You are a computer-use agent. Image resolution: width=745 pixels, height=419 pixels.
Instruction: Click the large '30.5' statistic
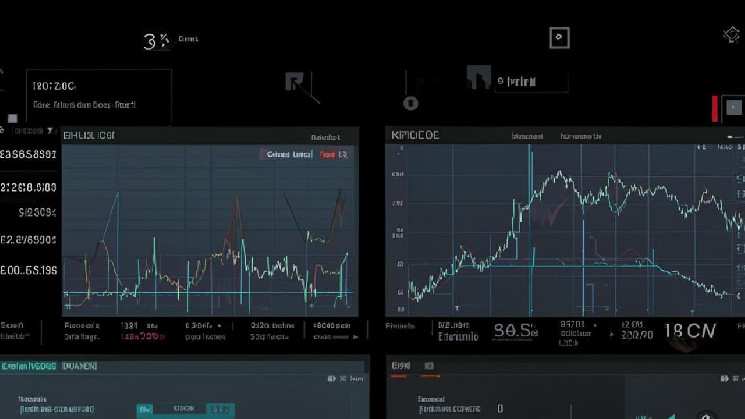pos(516,330)
